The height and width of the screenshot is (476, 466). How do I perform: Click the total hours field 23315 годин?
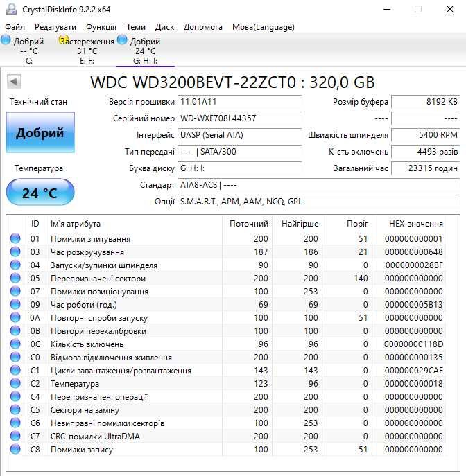point(426,168)
